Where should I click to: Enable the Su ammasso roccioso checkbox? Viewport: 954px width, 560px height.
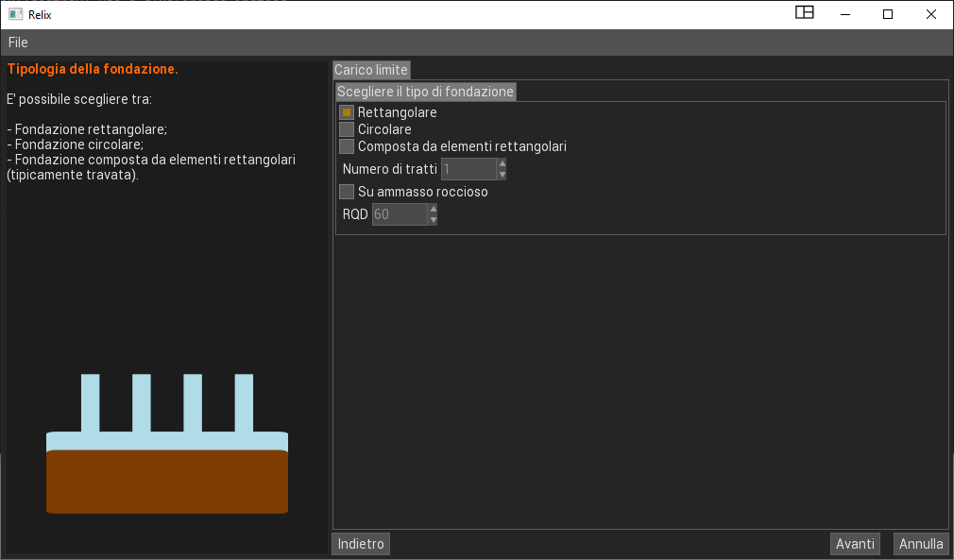tap(347, 192)
